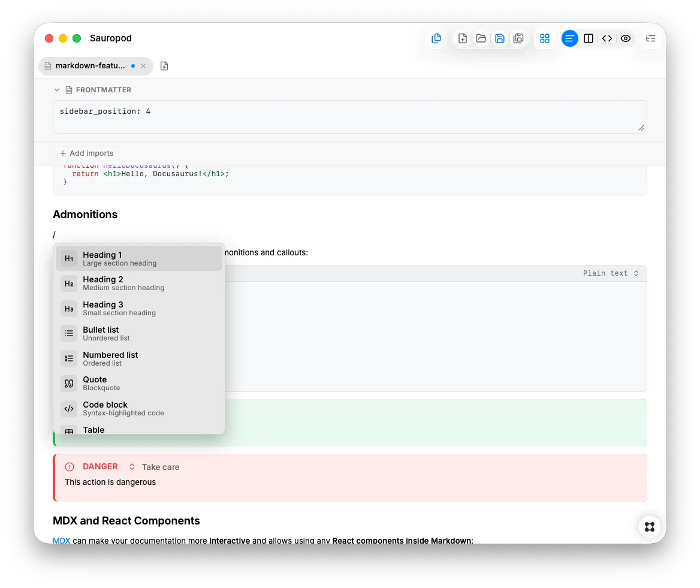700x588 pixels.
Task: Save the current document
Action: 500,38
